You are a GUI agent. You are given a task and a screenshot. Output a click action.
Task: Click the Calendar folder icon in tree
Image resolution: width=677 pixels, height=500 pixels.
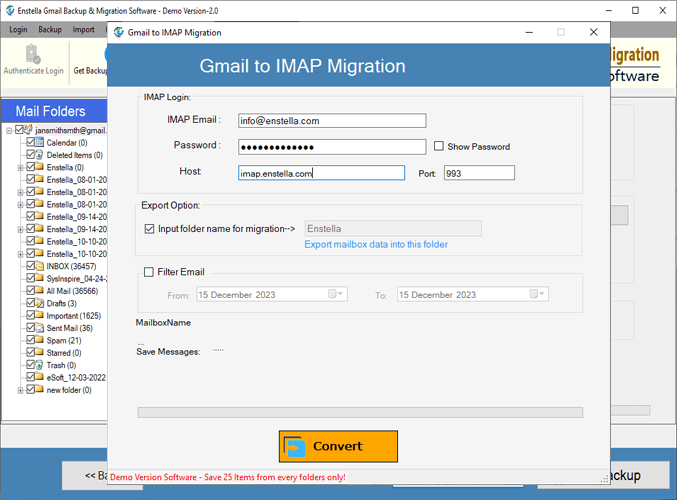[40, 143]
